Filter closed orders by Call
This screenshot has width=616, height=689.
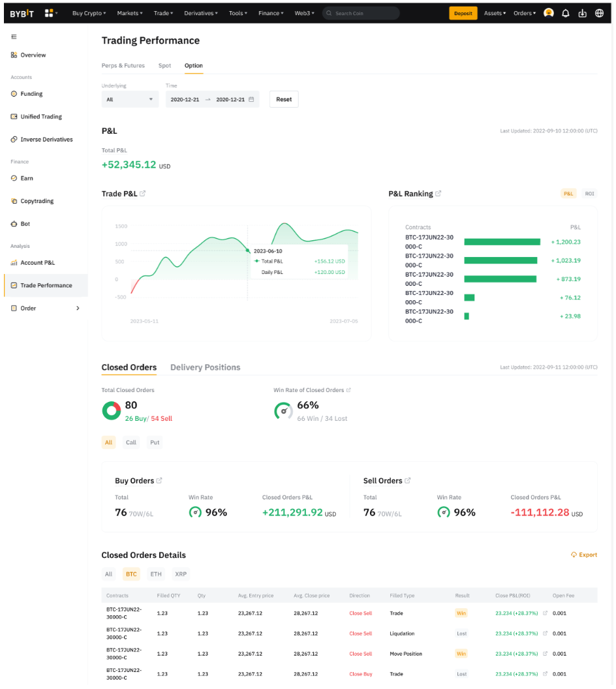point(131,442)
